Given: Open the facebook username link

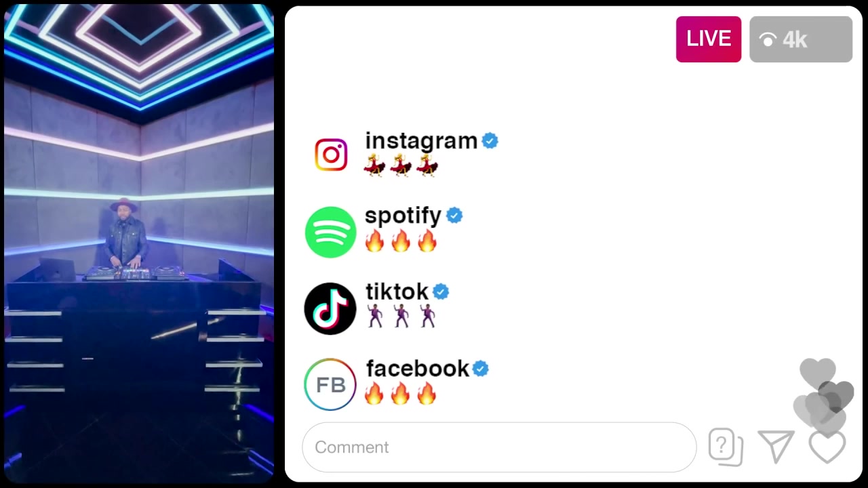Looking at the screenshot, I should [x=417, y=368].
